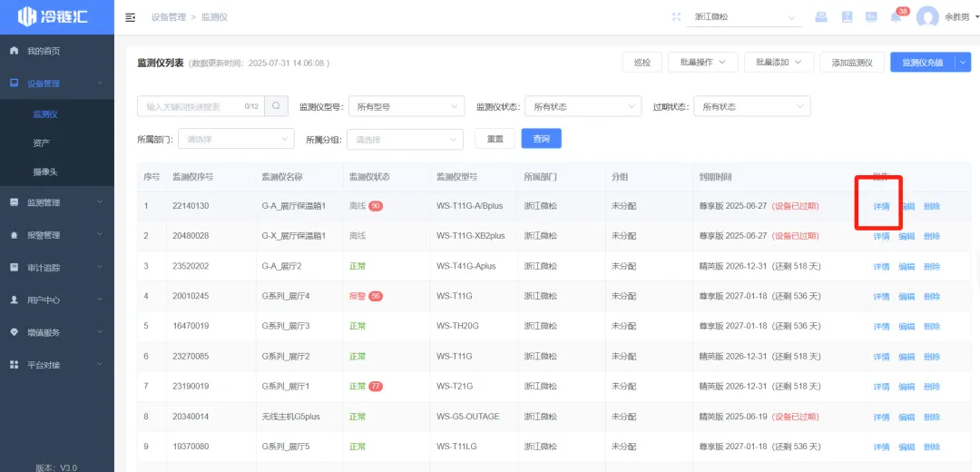Viewport: 980px width, 472px height.
Task: Click 编辑 for device 23520202
Action: coord(906,266)
